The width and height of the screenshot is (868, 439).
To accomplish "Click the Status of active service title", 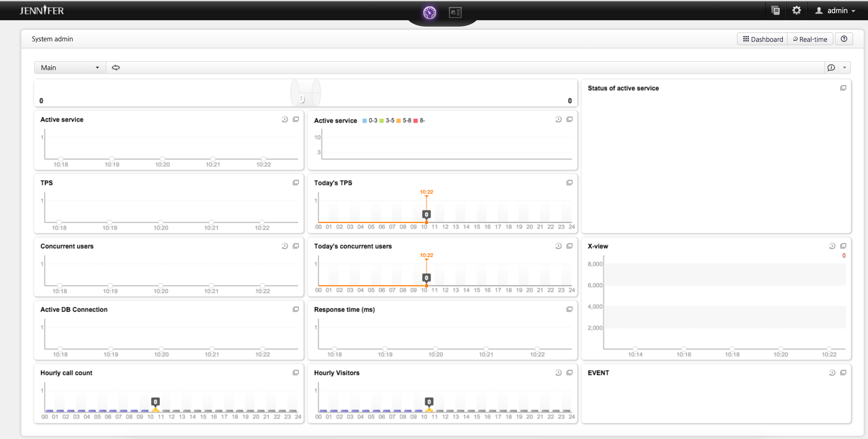I will (x=623, y=88).
